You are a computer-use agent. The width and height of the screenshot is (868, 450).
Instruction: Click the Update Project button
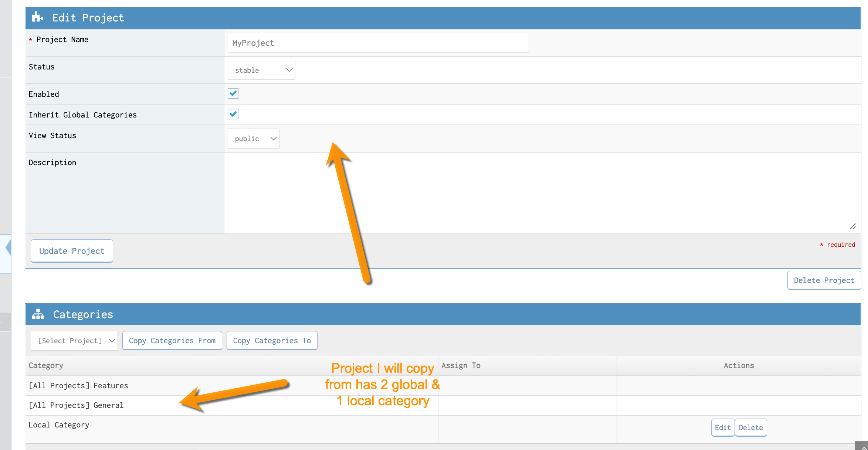pos(72,251)
